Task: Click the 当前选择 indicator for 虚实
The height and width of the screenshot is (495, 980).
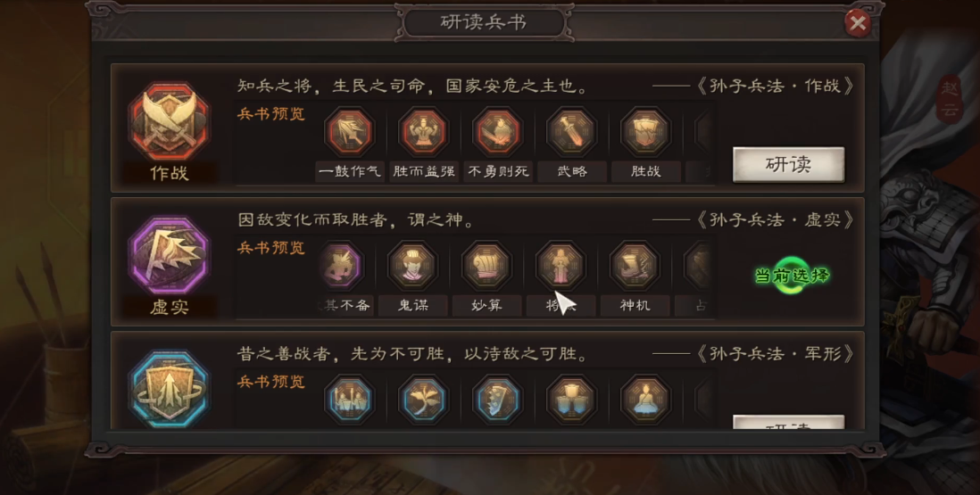Action: (792, 276)
